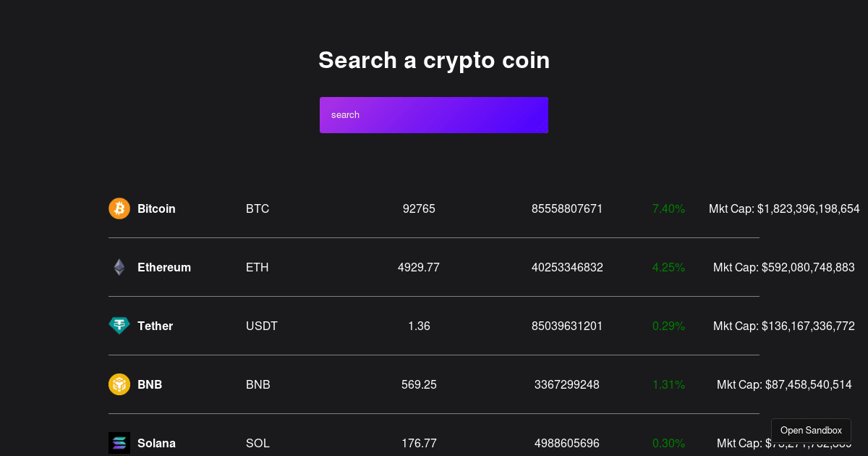This screenshot has height=456, width=868.
Task: Click the BNB coin icon
Action: [x=119, y=384]
